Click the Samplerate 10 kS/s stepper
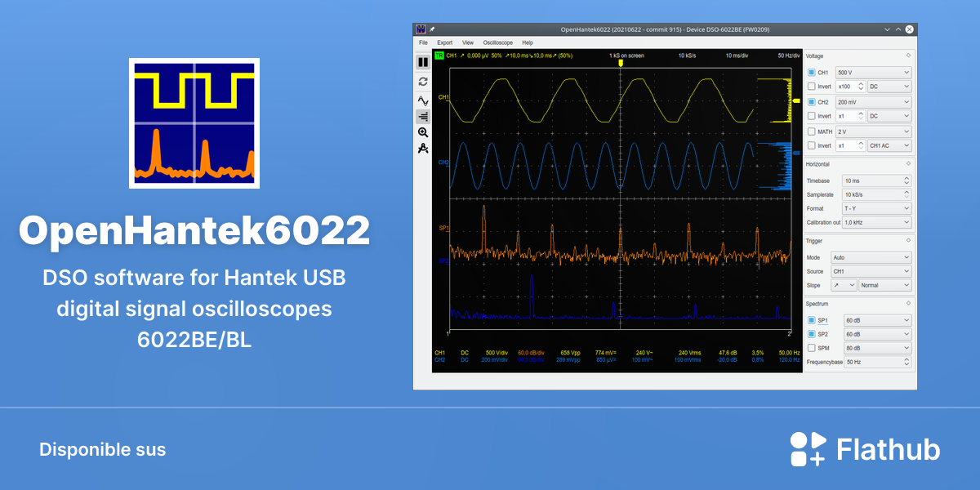This screenshot has width=980, height=490. point(877,194)
